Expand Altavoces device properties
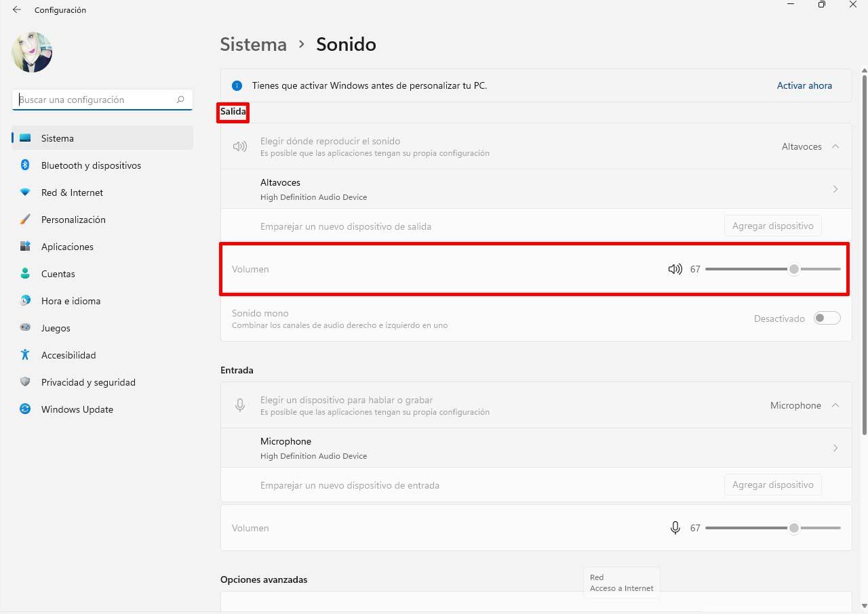Viewport: 868px width, 614px height. 835,189
